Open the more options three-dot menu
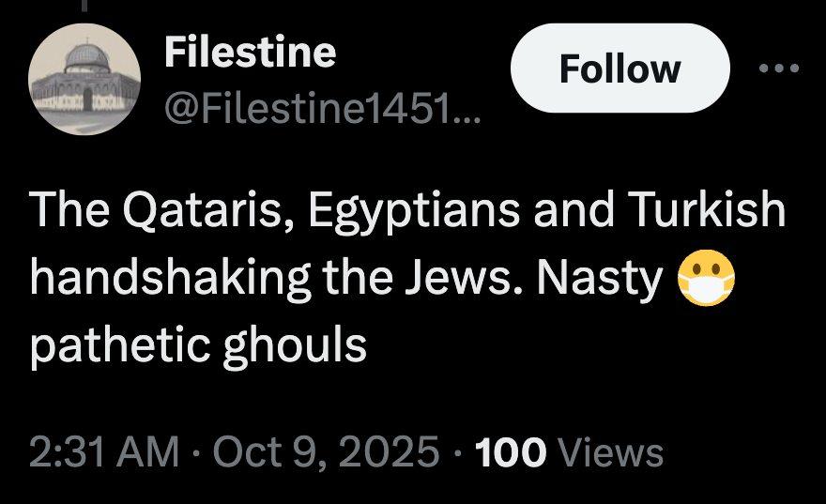This screenshot has width=826, height=504. coord(781,69)
